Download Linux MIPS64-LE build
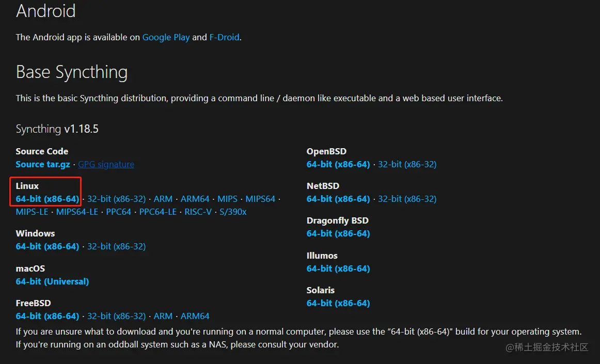600x364 pixels. tap(77, 212)
